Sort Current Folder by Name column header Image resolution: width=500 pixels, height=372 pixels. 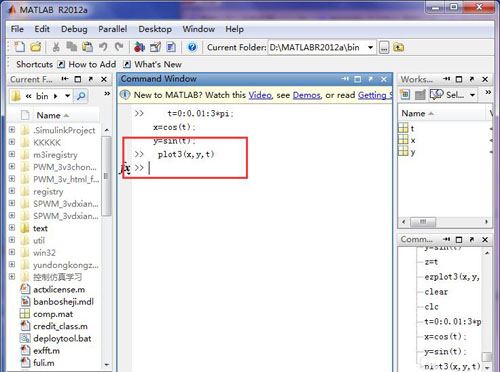53,115
